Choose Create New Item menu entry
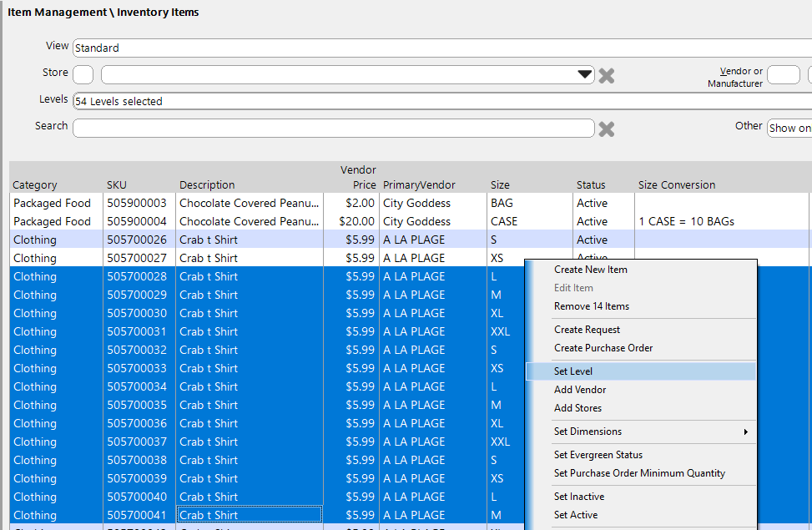 click(x=590, y=270)
